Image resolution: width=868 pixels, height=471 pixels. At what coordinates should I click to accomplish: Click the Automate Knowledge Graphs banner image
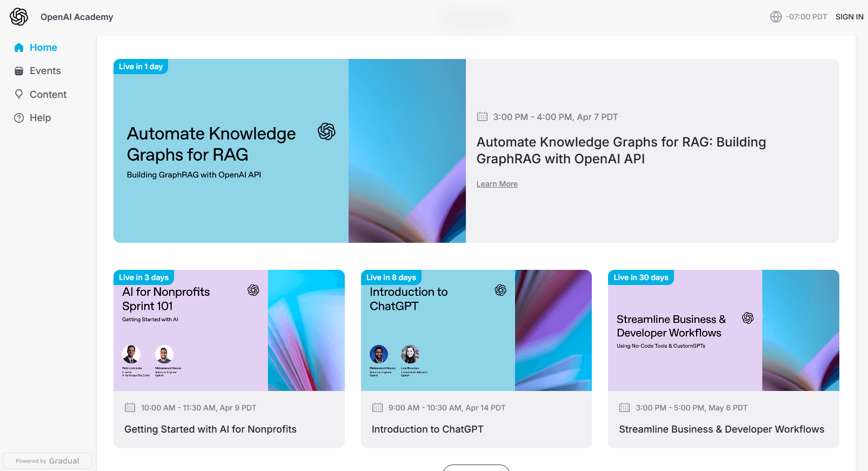coord(290,151)
